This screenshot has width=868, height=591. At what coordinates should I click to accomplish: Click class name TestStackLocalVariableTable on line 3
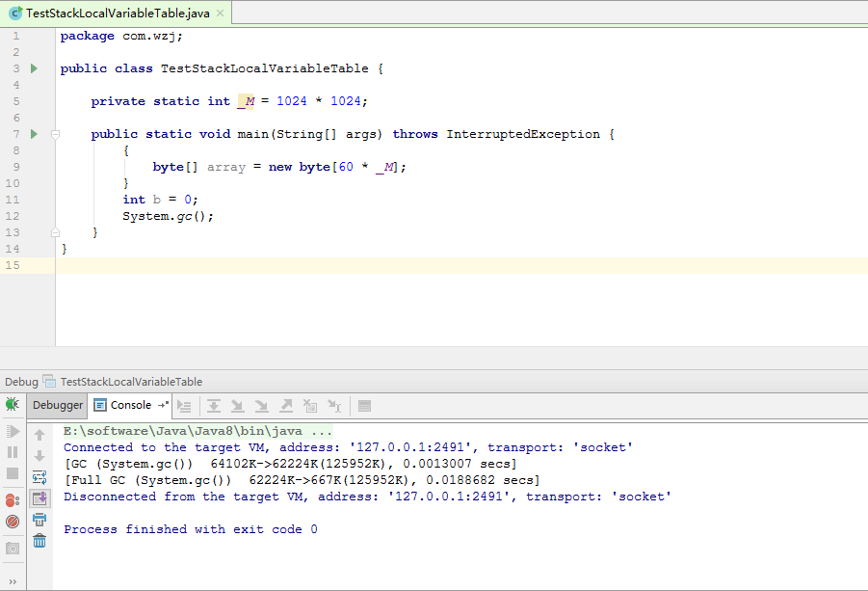[x=265, y=68]
